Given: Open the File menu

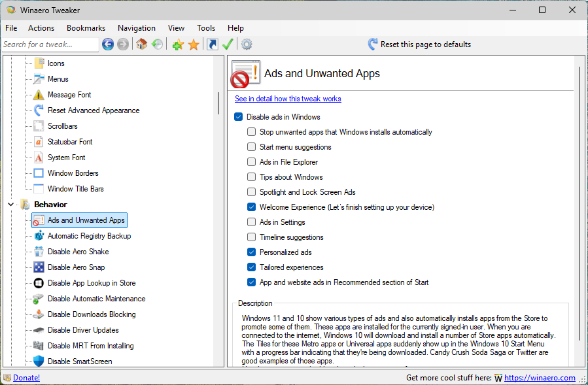Looking at the screenshot, I should click(11, 28).
